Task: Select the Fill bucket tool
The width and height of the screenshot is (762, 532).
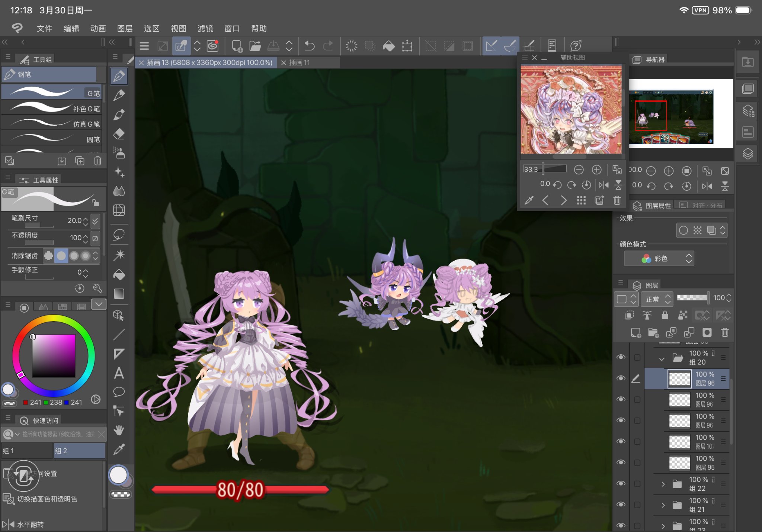Action: pyautogui.click(x=119, y=275)
